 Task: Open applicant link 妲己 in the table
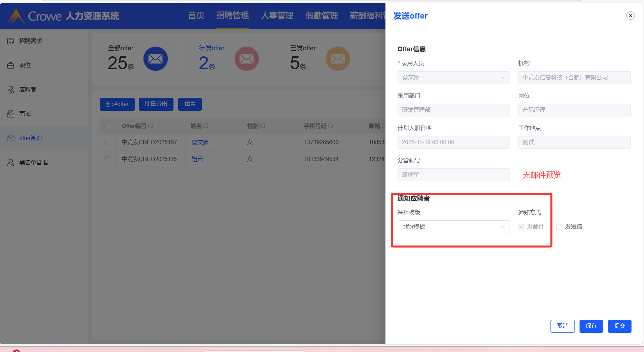pos(197,159)
